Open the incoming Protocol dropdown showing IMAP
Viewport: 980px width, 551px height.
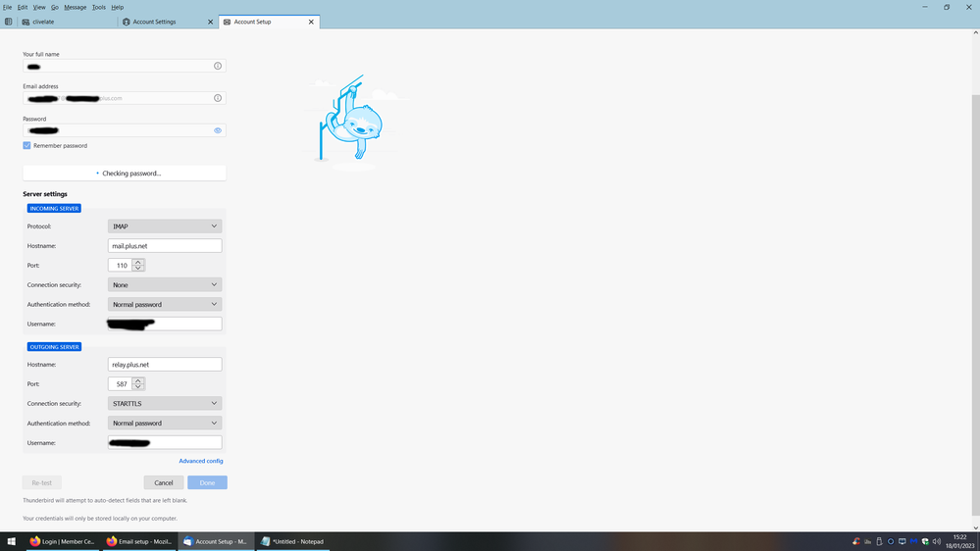pyautogui.click(x=165, y=226)
